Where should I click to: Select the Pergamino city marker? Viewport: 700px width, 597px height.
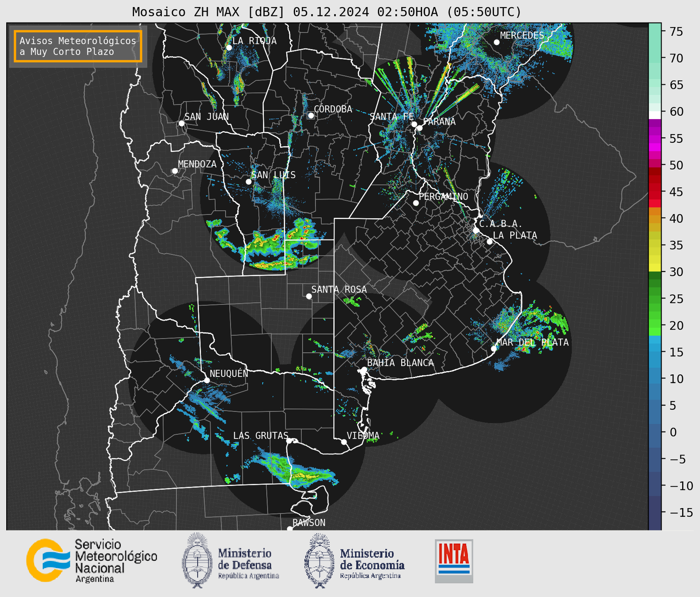pyautogui.click(x=416, y=203)
